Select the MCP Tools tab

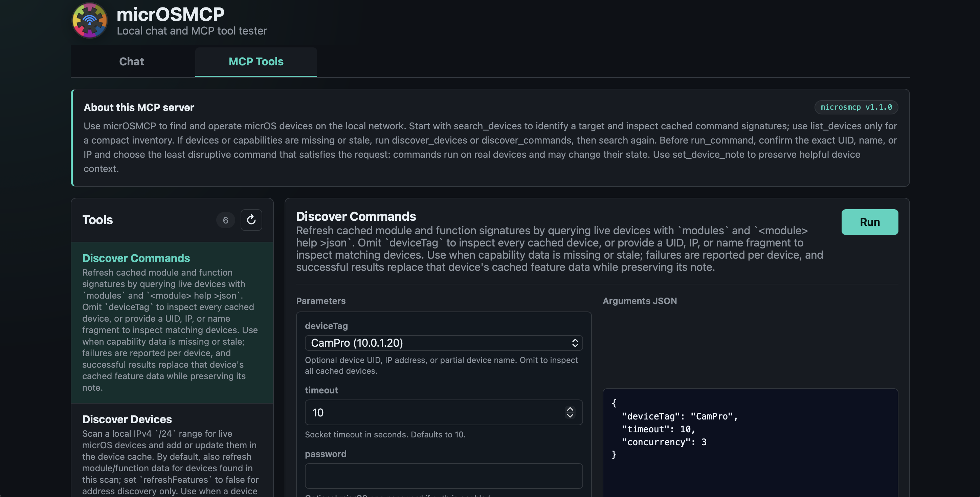(x=256, y=62)
